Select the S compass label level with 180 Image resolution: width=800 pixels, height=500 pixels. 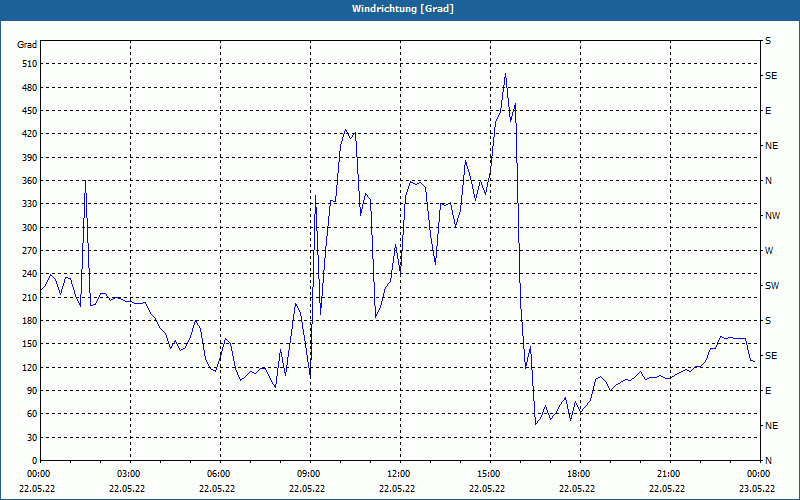pyautogui.click(x=768, y=321)
